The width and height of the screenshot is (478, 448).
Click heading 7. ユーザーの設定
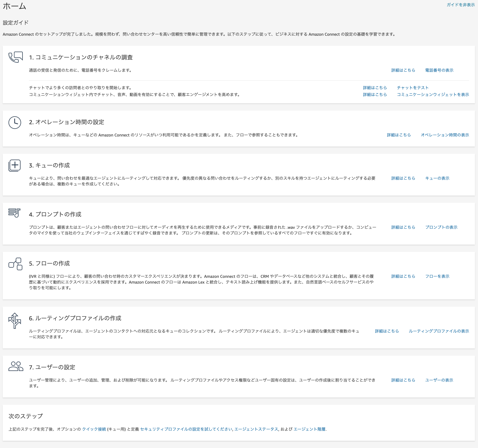(x=52, y=367)
